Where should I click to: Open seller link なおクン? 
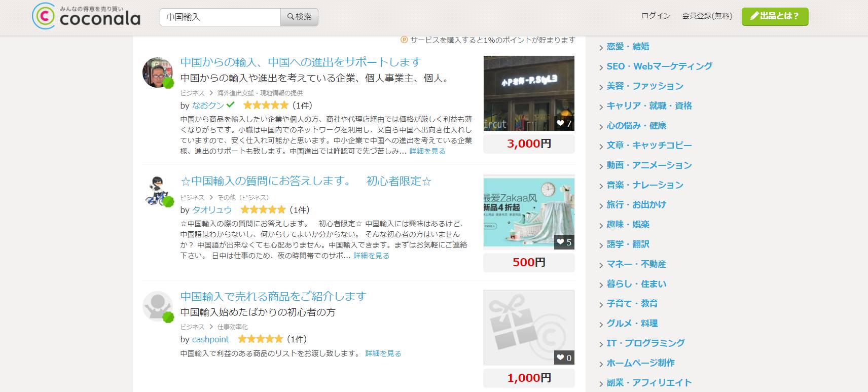click(x=208, y=105)
